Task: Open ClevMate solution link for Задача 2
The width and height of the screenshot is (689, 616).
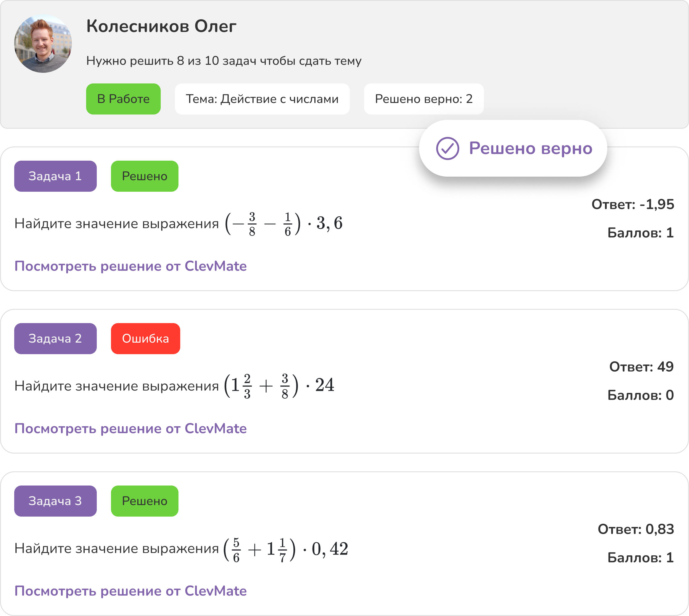Action: pos(130,428)
